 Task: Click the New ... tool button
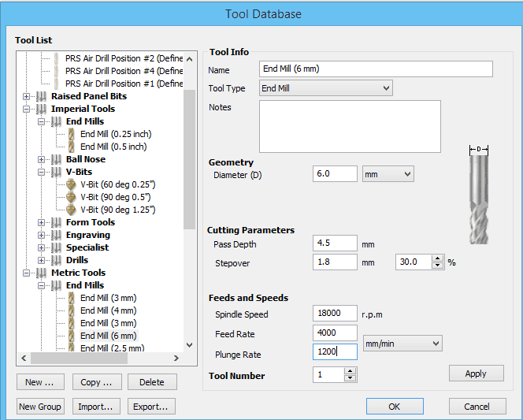click(40, 382)
